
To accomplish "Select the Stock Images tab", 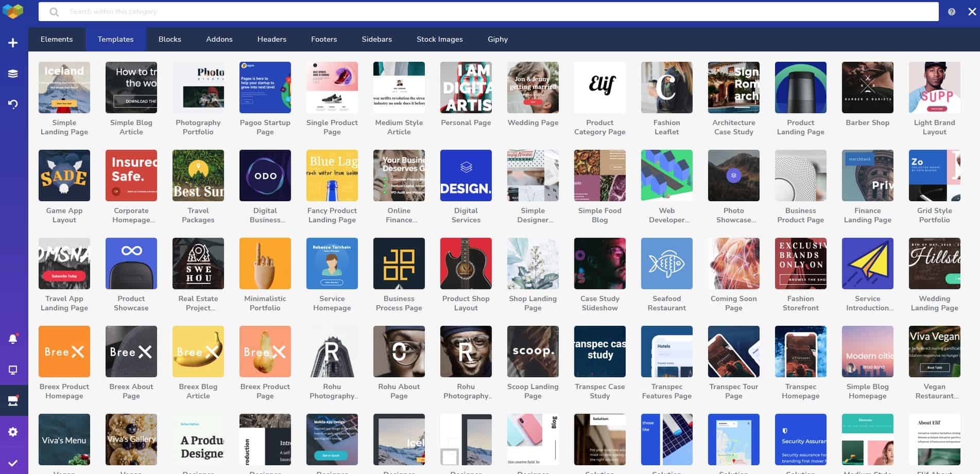I will point(439,39).
